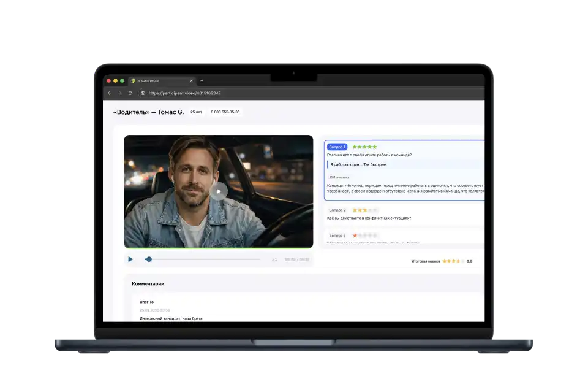Click the browser forward arrow
588x368 pixels.
point(119,93)
